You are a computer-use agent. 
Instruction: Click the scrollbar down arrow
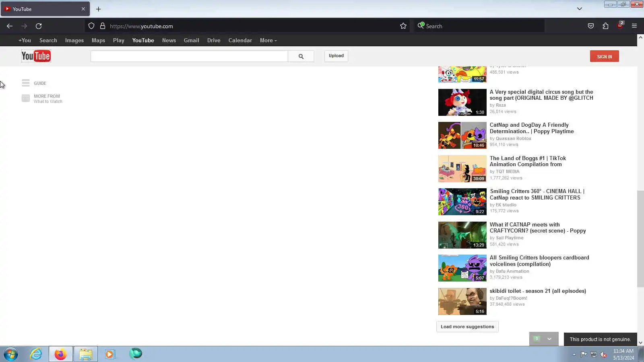tap(640, 343)
